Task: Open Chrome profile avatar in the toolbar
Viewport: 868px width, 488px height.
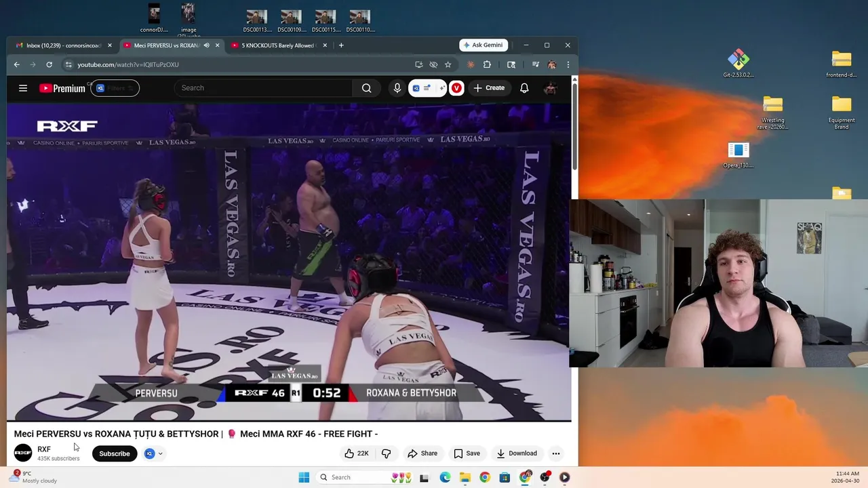Action: coord(552,64)
